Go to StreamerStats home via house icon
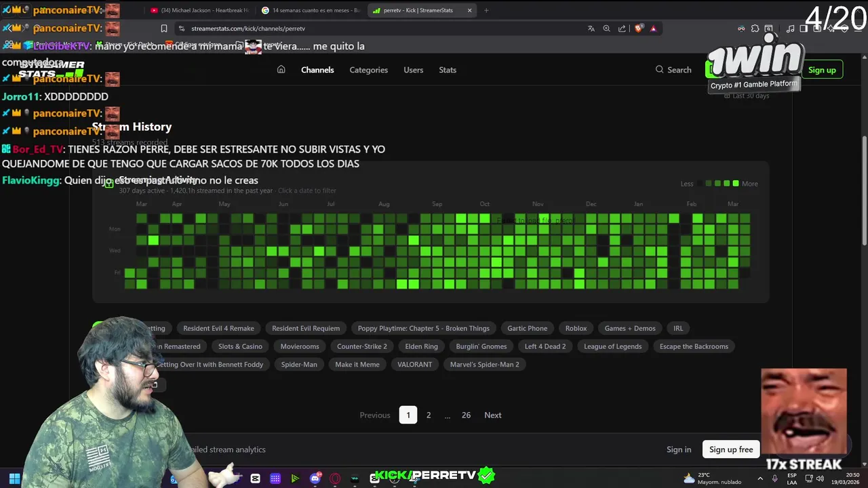Screen dimensions: 868x488 [x=281, y=70]
